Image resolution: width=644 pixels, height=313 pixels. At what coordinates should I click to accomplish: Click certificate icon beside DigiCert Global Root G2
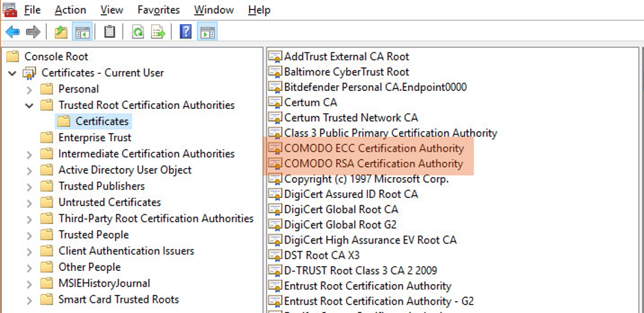coord(275,225)
